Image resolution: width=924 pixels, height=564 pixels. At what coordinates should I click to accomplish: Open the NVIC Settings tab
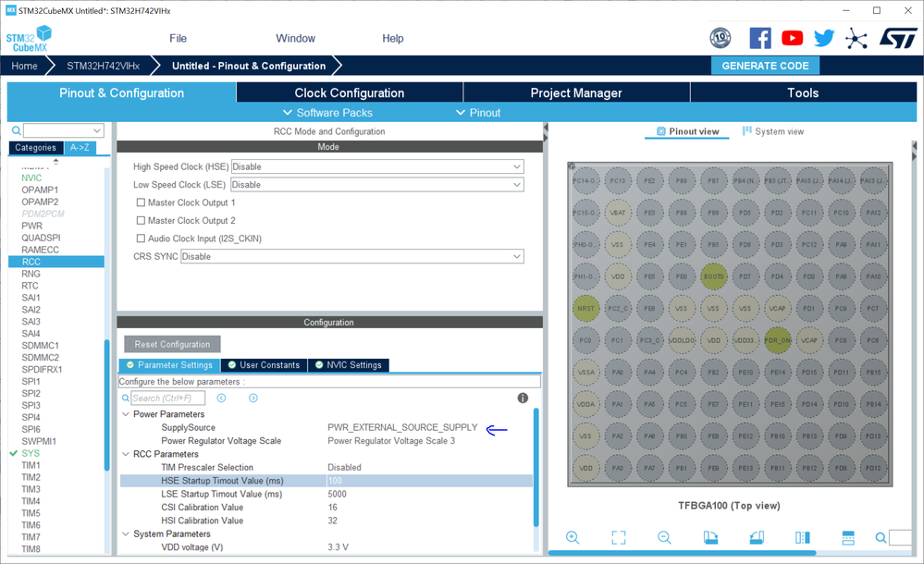(x=349, y=365)
